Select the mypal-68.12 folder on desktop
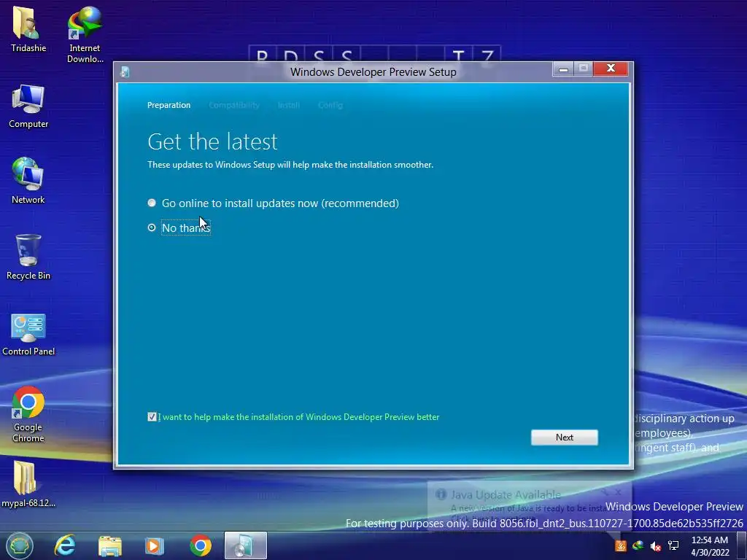This screenshot has width=747, height=560. tap(28, 484)
